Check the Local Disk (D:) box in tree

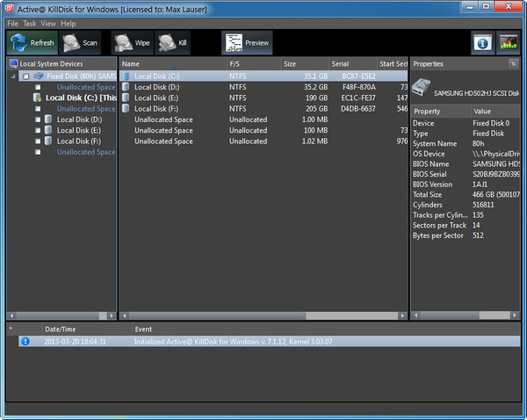(x=38, y=119)
